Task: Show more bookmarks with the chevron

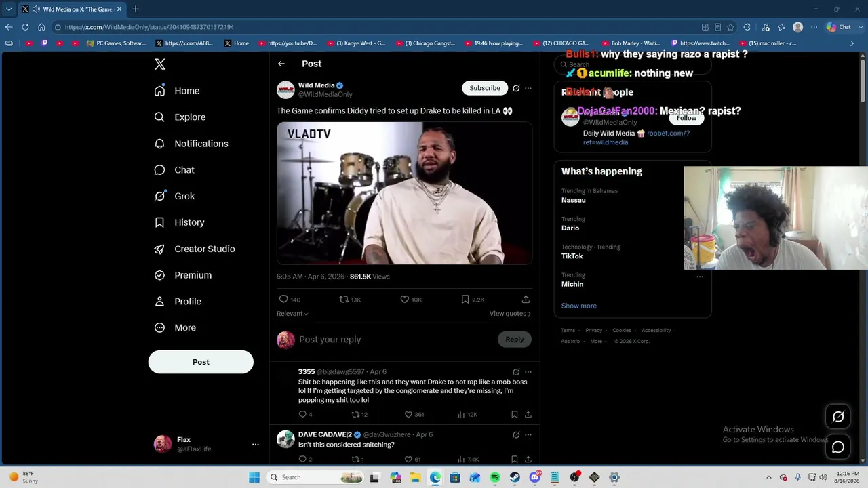Action: pyautogui.click(x=852, y=43)
